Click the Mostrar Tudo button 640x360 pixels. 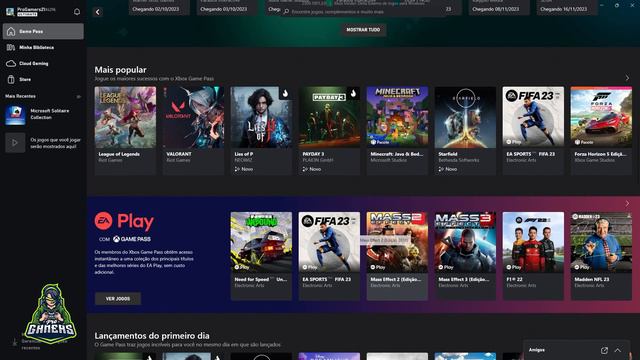click(x=363, y=30)
